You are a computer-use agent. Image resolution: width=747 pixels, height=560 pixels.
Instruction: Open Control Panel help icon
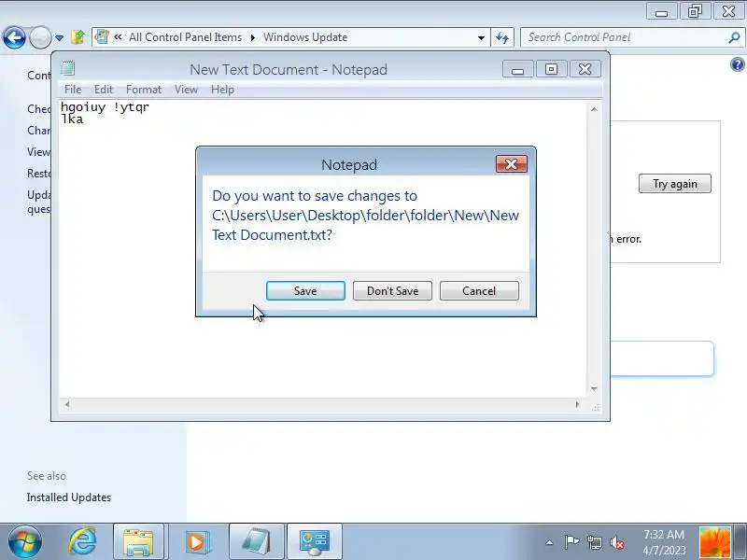point(737,64)
